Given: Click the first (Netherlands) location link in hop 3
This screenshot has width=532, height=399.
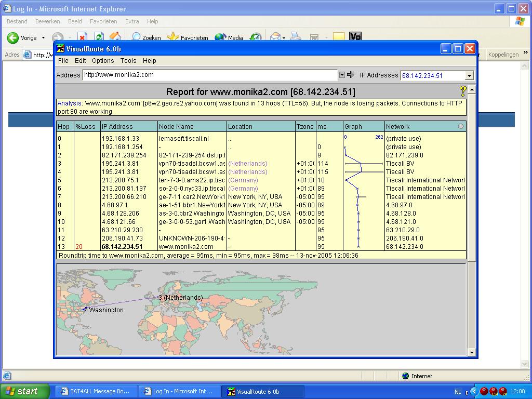Looking at the screenshot, I should click(248, 164).
